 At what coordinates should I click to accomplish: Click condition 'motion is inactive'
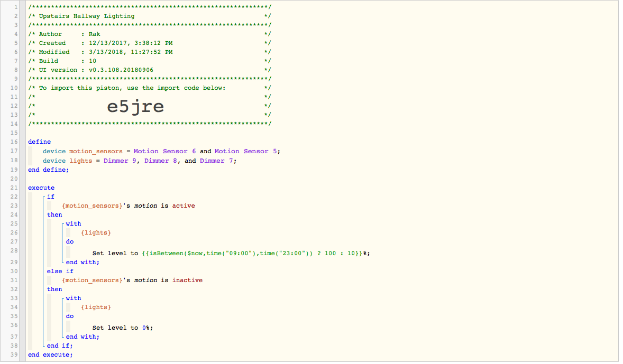click(132, 281)
